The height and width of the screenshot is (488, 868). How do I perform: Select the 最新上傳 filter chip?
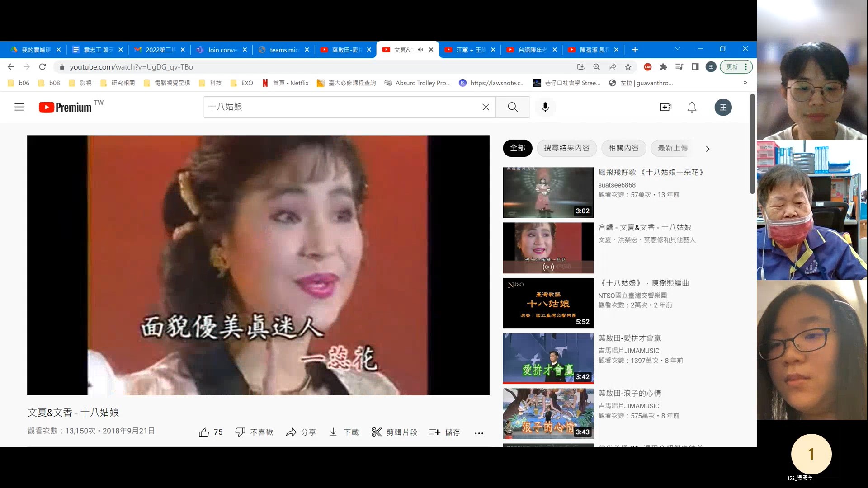coord(673,148)
